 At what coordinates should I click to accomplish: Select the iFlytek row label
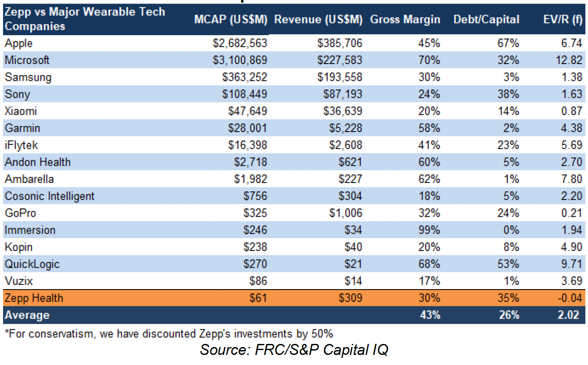click(x=22, y=145)
